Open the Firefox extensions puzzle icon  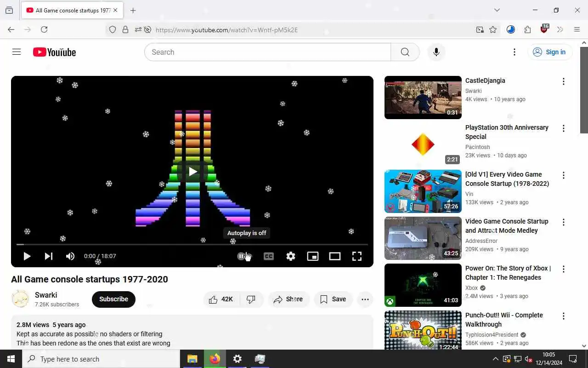coord(527,29)
